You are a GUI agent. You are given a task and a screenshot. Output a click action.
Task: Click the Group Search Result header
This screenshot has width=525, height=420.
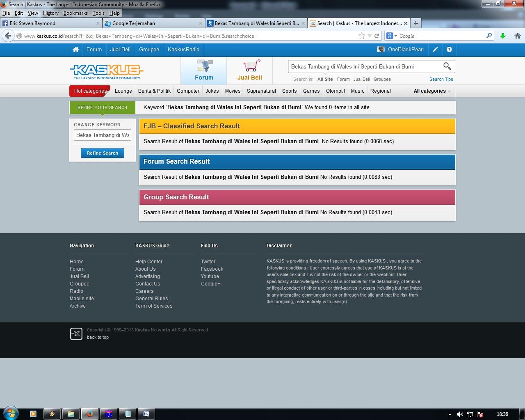[x=297, y=197]
